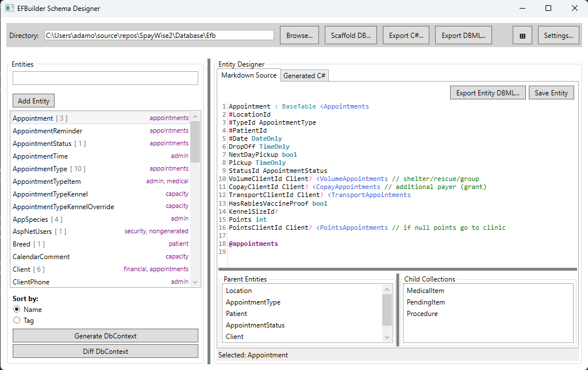Select the Name sort radio button

[x=17, y=310]
